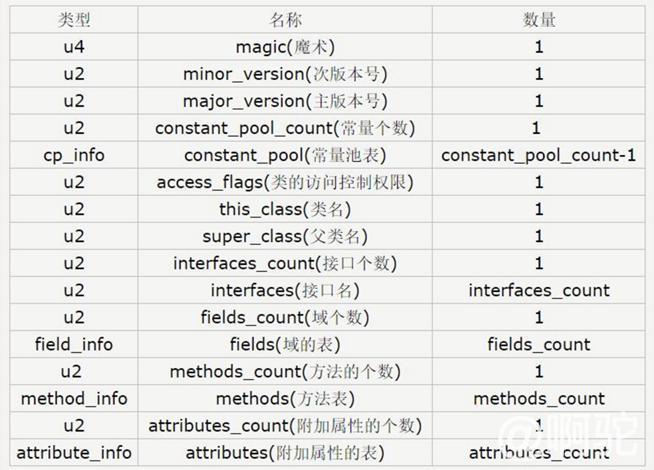Select the fields(域的表) cell
This screenshot has height=470, width=654.
[285, 344]
